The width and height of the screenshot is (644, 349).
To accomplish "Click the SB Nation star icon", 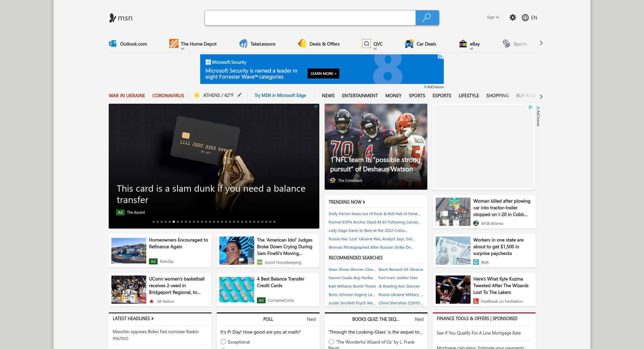I will [x=152, y=301].
